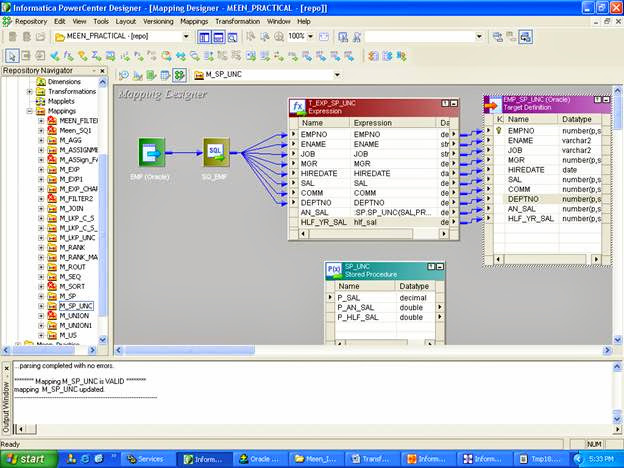Image resolution: width=624 pixels, height=468 pixels.
Task: Open the Transformation Developer tool icon
Action: click(x=151, y=75)
